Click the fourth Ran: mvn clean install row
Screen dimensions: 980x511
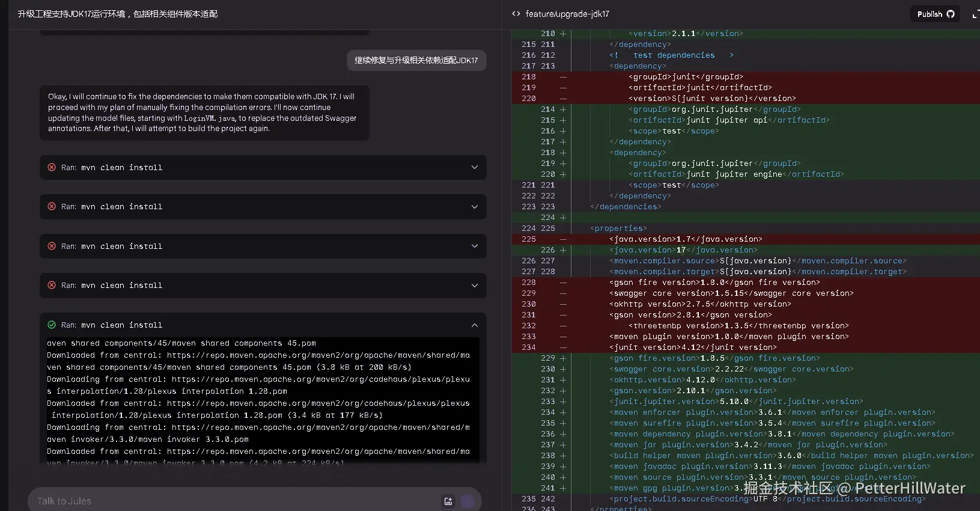tap(263, 286)
